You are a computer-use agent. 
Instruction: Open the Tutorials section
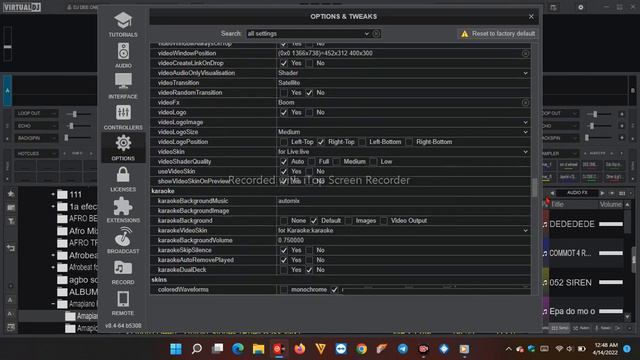click(123, 24)
